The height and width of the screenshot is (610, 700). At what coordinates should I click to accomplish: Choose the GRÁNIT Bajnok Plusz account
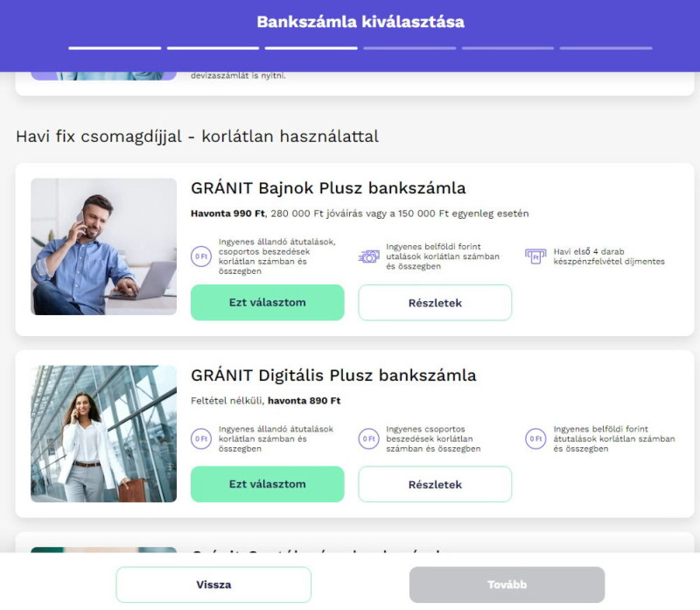tap(267, 303)
